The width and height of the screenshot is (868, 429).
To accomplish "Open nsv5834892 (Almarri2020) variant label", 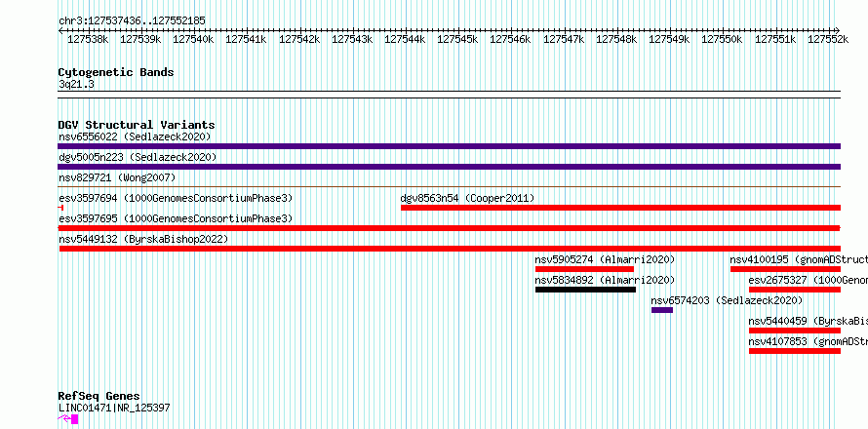I will 605,280.
